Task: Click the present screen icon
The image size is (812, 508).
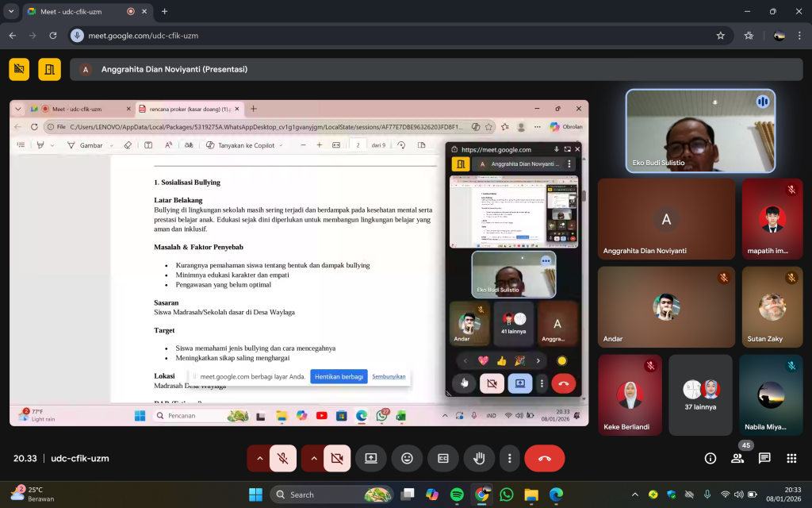Action: (370, 459)
